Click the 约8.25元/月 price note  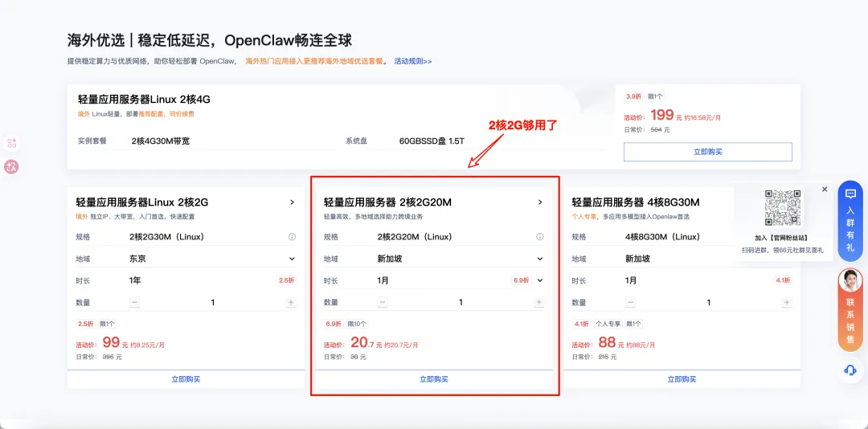[x=147, y=345]
